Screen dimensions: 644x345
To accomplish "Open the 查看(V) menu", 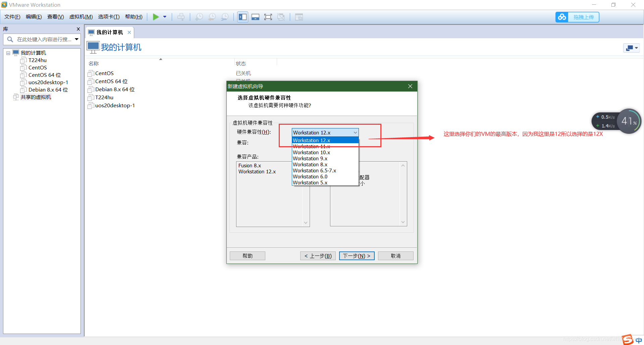I will pyautogui.click(x=56, y=17).
